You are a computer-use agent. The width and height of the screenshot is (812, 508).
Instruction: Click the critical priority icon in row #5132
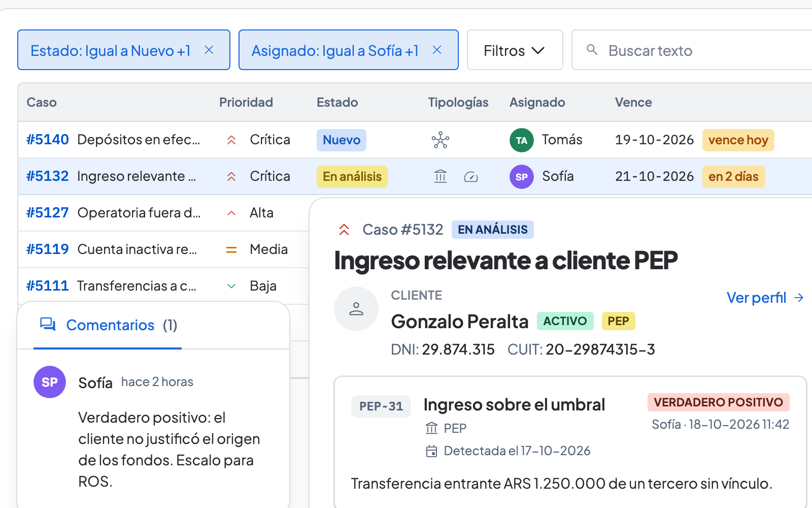[231, 177]
